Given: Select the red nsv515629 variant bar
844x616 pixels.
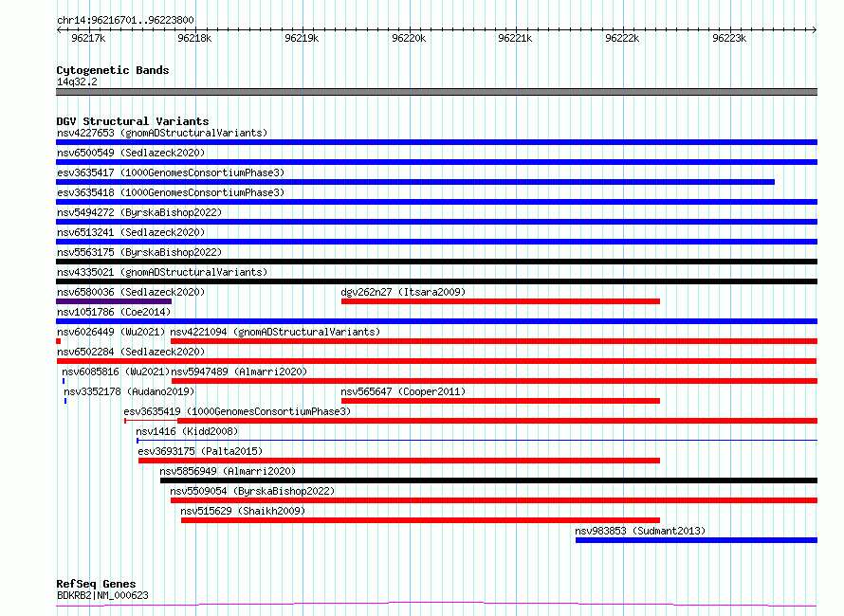Looking at the screenshot, I should tap(420, 520).
